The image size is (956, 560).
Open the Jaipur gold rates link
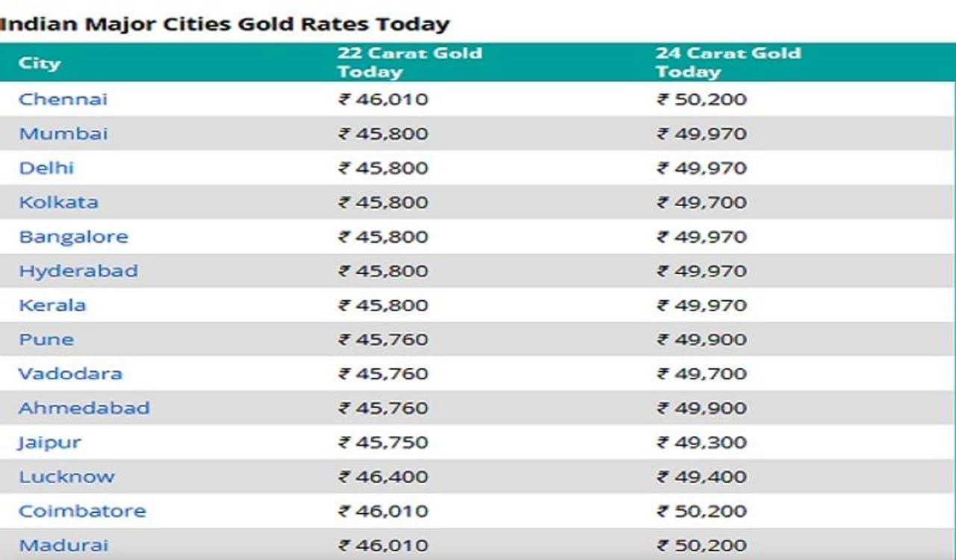[x=49, y=442]
